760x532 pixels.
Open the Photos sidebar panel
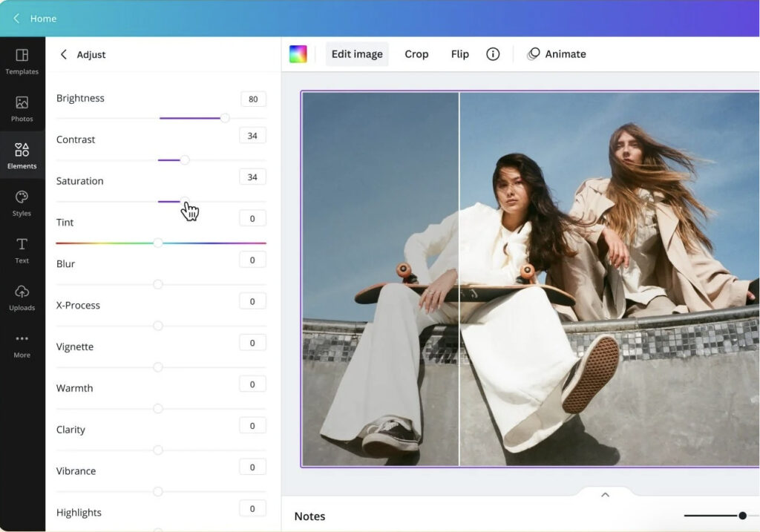point(22,109)
